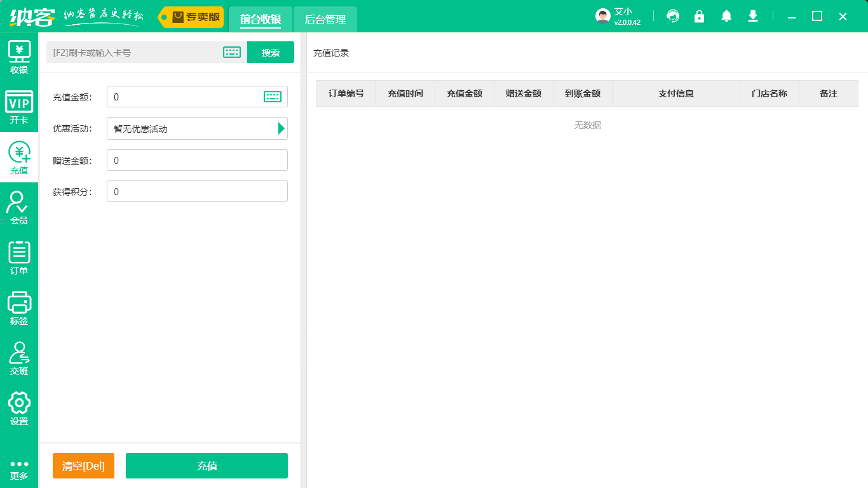Click the lock screen padlock icon
The height and width of the screenshot is (488, 868).
click(x=700, y=17)
